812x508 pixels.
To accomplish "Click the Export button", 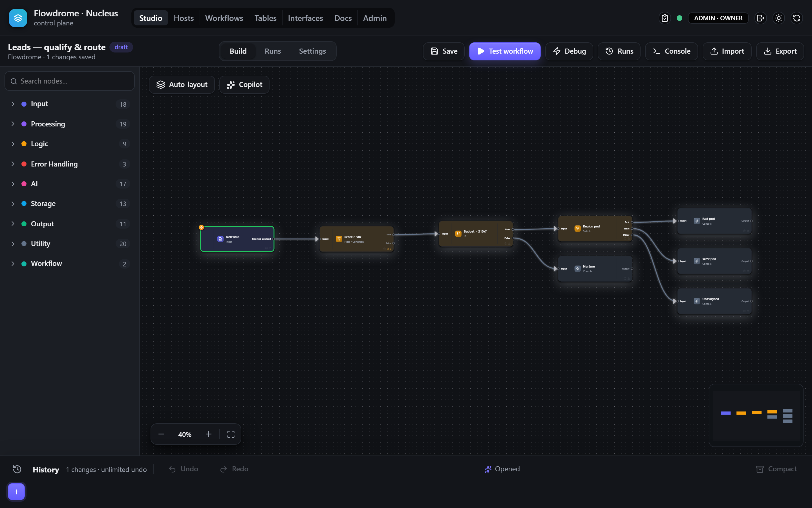I will tap(780, 51).
